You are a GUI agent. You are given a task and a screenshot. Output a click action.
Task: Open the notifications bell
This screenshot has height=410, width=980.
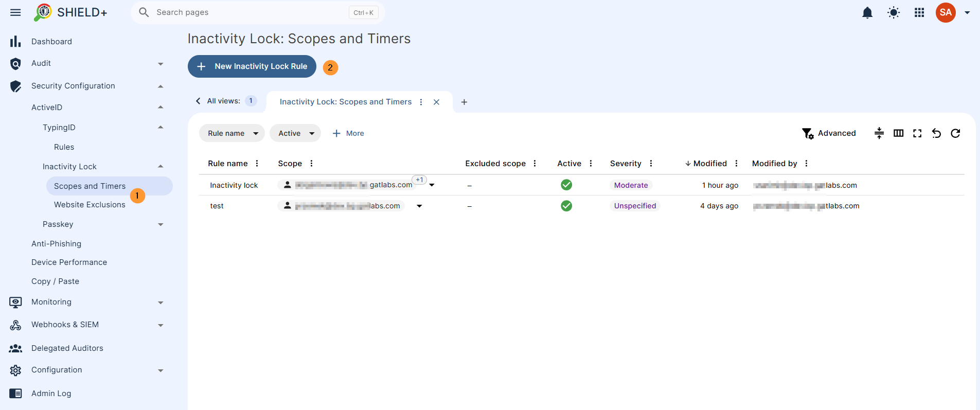tap(867, 12)
